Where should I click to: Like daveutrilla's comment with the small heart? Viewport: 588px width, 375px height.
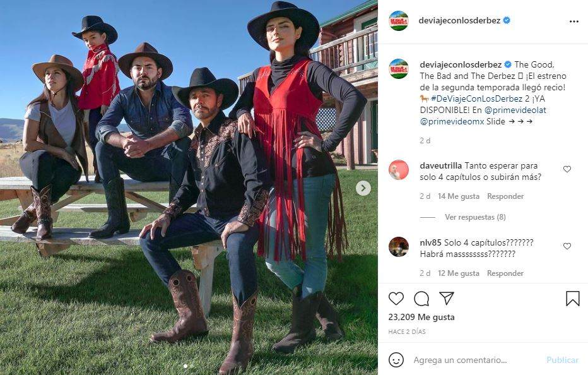point(567,169)
